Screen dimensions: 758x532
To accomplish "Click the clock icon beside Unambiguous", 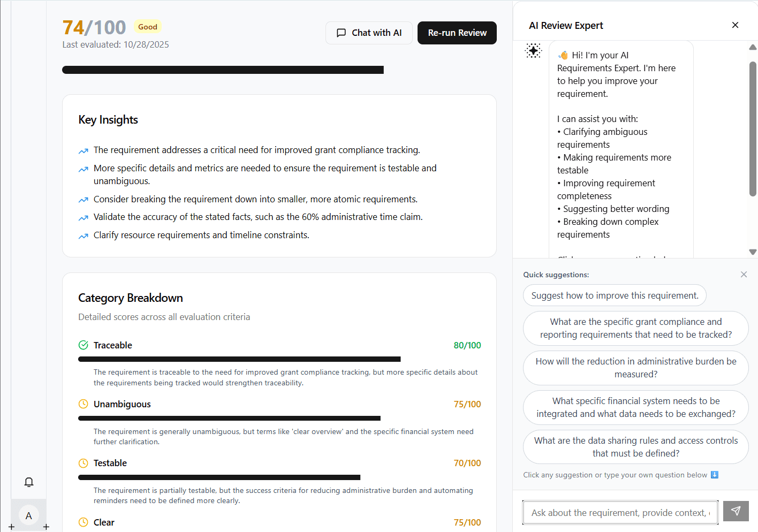I will point(83,404).
